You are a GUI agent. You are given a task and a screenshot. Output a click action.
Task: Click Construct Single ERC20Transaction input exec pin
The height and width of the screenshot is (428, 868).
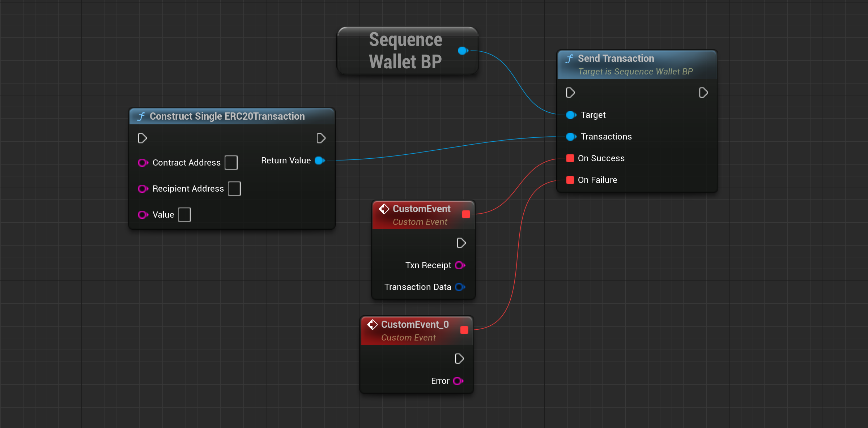click(142, 138)
